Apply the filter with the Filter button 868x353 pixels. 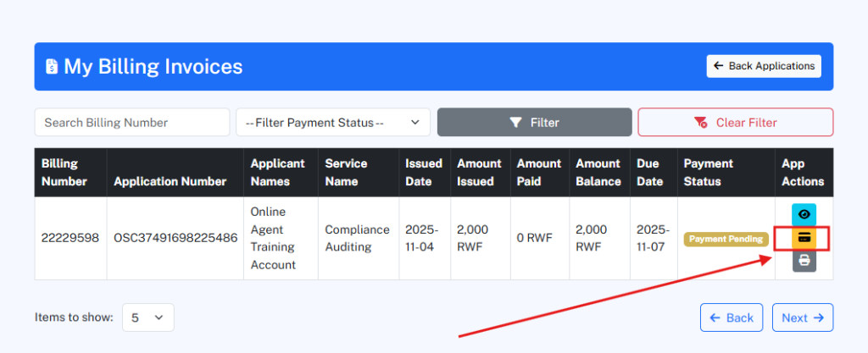[534, 122]
